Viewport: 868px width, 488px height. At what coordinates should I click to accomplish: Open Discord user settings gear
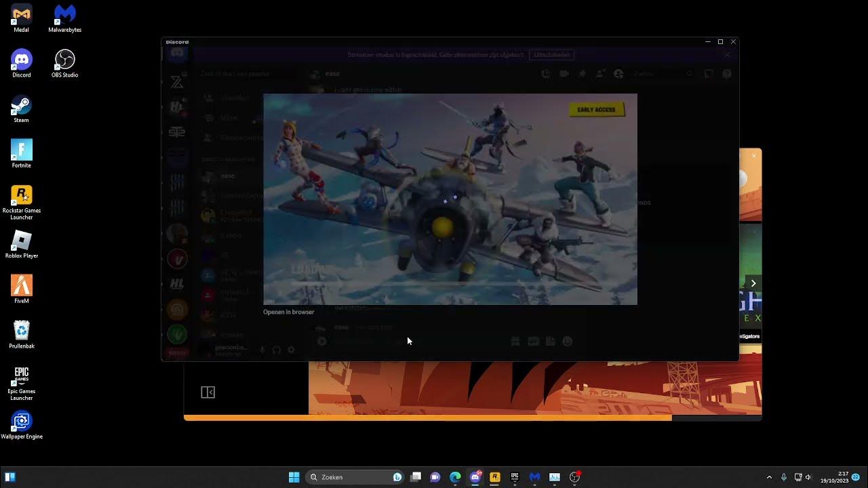[x=291, y=350]
